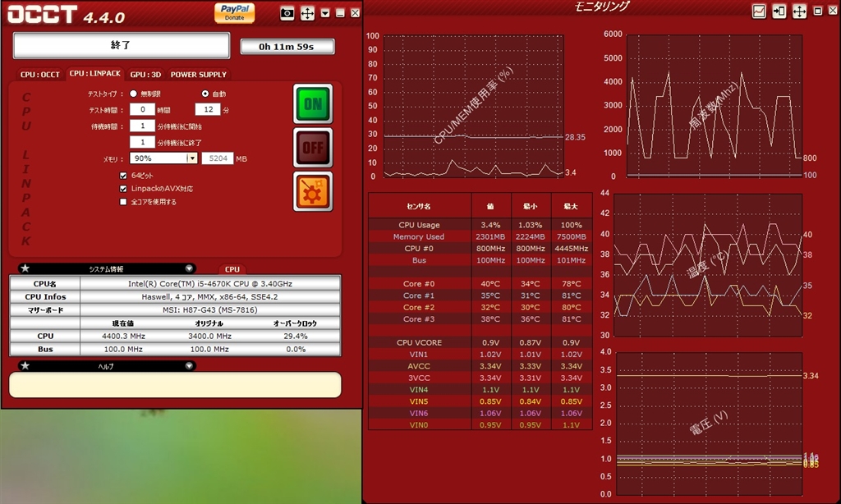Image resolution: width=841 pixels, height=504 pixels.
Task: Toggle graph view icon in monitoring window
Action: (759, 11)
